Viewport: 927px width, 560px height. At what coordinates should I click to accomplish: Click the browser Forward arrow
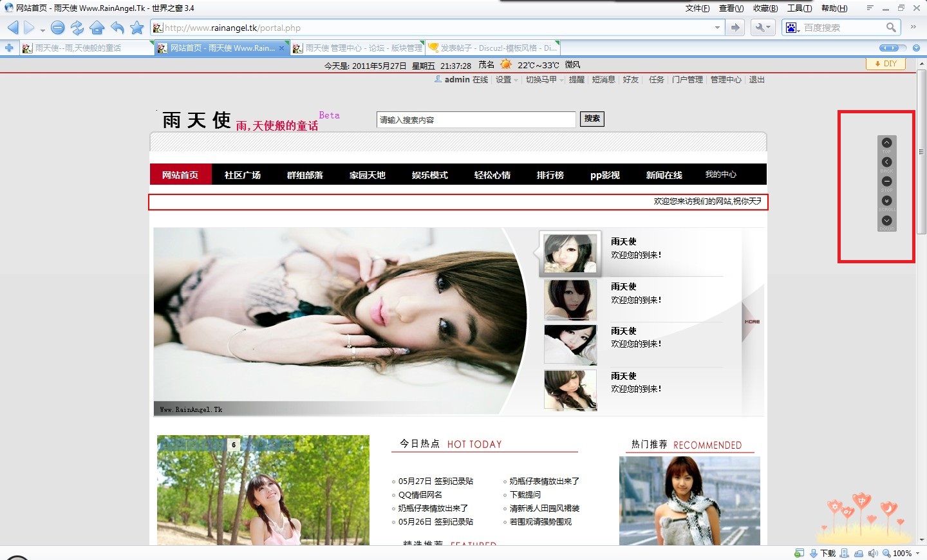point(29,28)
